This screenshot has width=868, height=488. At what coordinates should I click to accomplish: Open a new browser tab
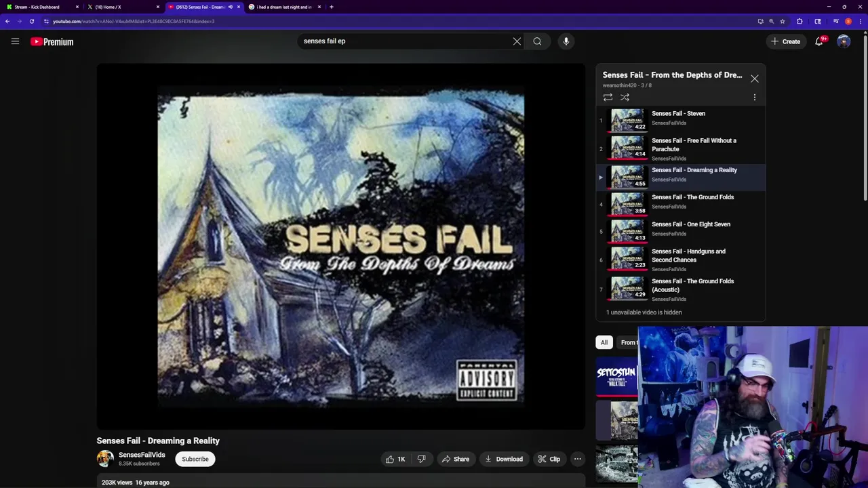point(331,7)
